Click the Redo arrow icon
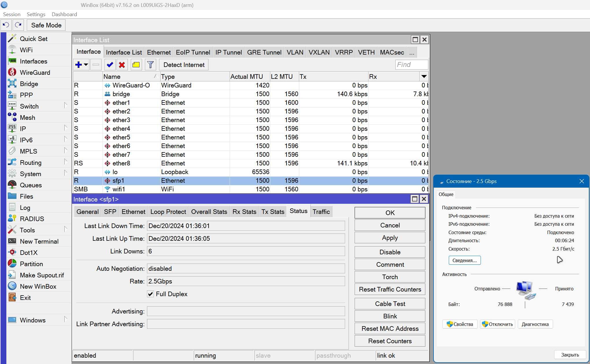 point(18,25)
